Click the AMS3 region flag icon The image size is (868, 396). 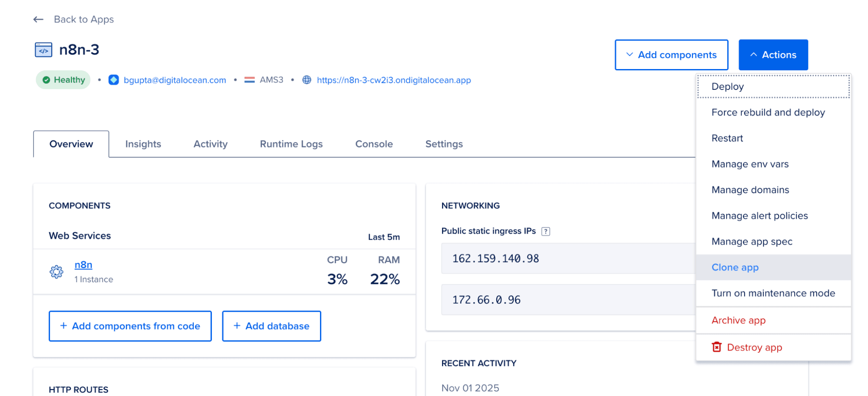click(250, 80)
